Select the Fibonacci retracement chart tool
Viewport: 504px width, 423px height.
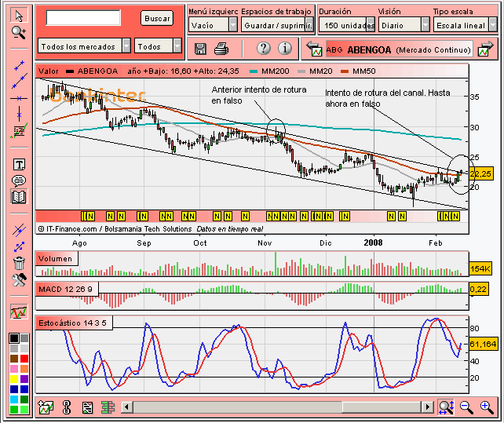[19, 131]
